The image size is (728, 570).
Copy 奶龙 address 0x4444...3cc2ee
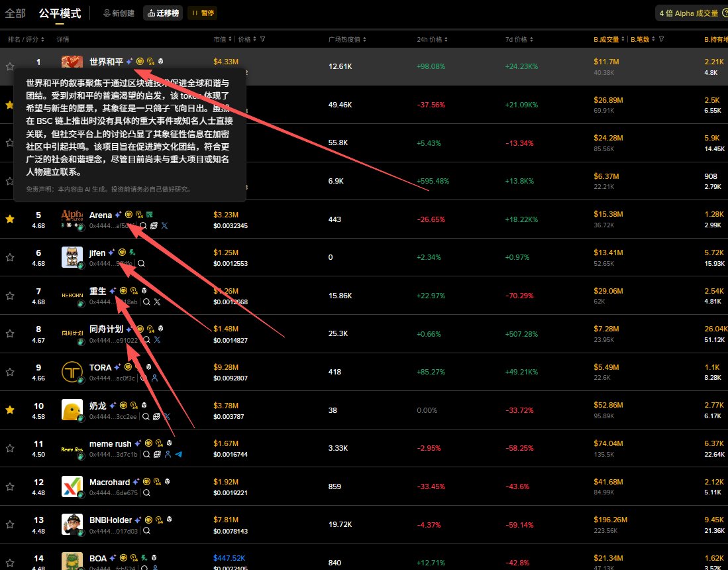click(x=113, y=417)
